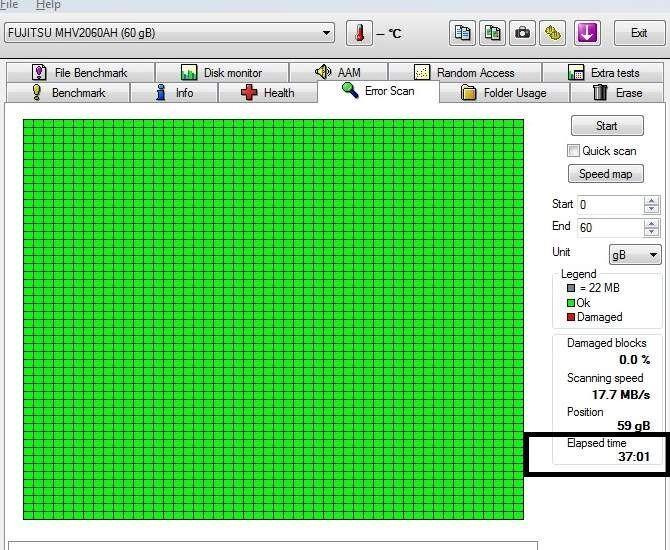The image size is (670, 550).
Task: Open the Info tab
Action: click(174, 93)
